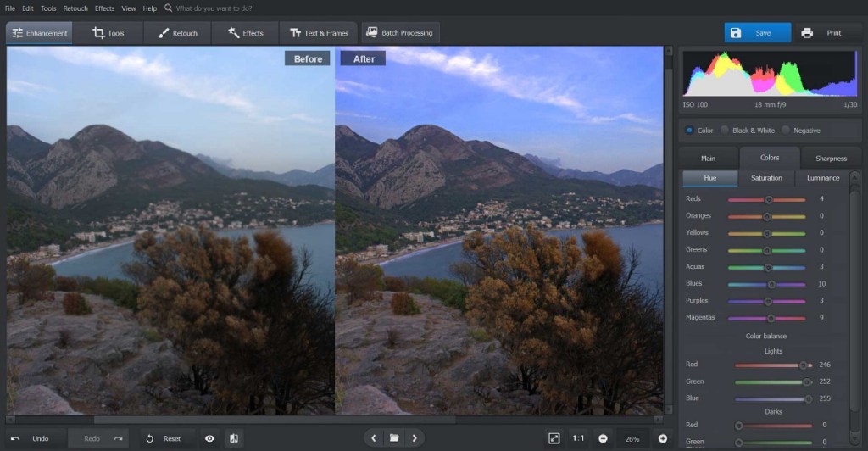This screenshot has height=451, width=868.
Task: Select the Color mode radio button
Action: pyautogui.click(x=689, y=131)
